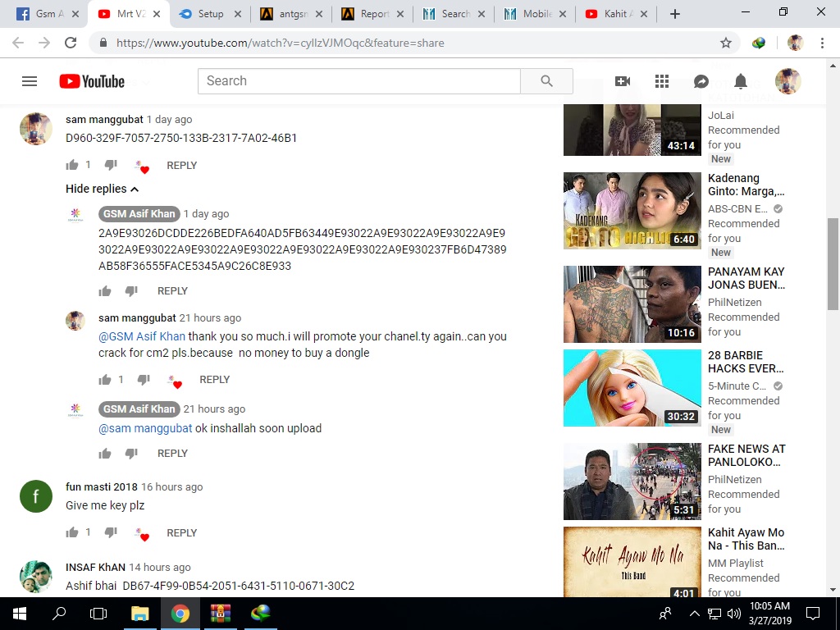Image resolution: width=840 pixels, height=630 pixels.
Task: Toggle heart on 'thank you so much' reply
Action: coord(175,381)
